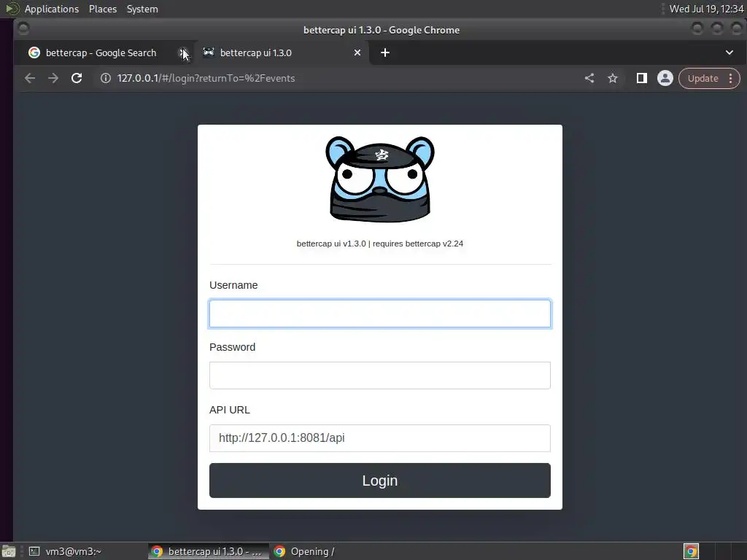Share this page icon in address bar

(589, 78)
